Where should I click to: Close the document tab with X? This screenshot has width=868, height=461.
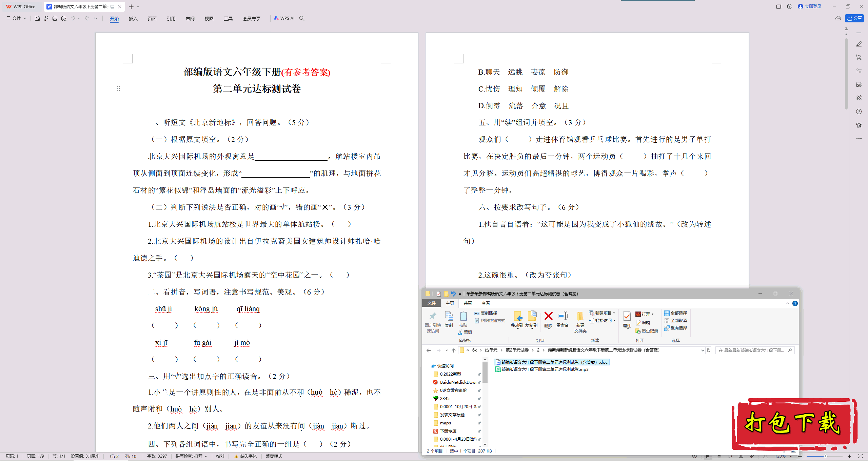pos(120,6)
